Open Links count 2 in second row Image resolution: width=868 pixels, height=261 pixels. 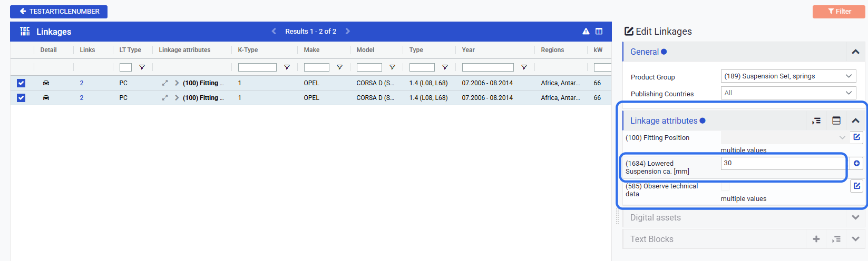tap(82, 98)
